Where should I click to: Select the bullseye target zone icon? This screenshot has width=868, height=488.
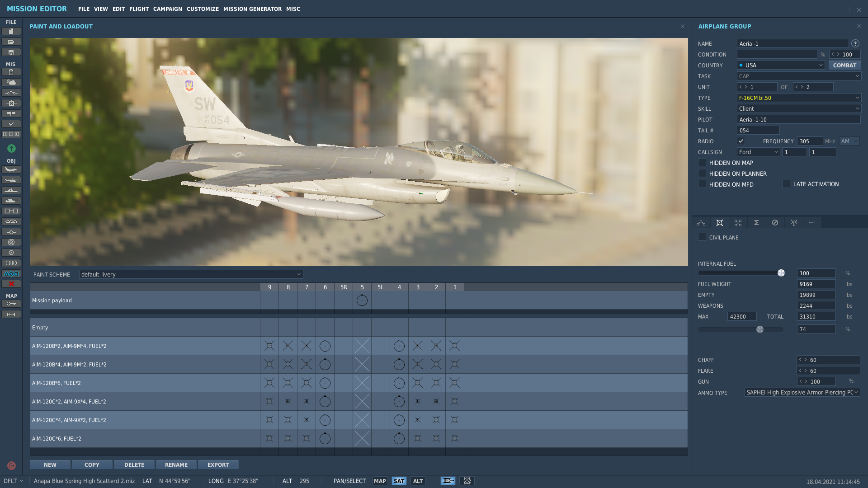11,242
